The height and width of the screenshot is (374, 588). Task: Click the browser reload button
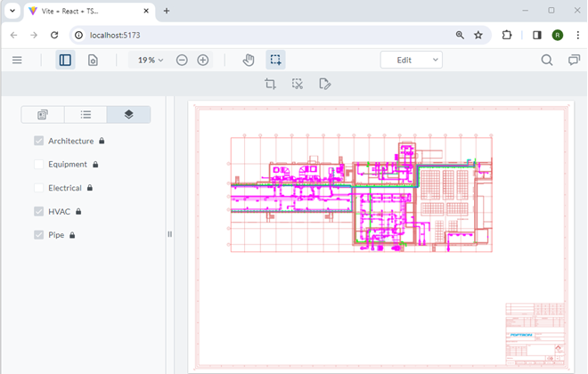pyautogui.click(x=54, y=35)
